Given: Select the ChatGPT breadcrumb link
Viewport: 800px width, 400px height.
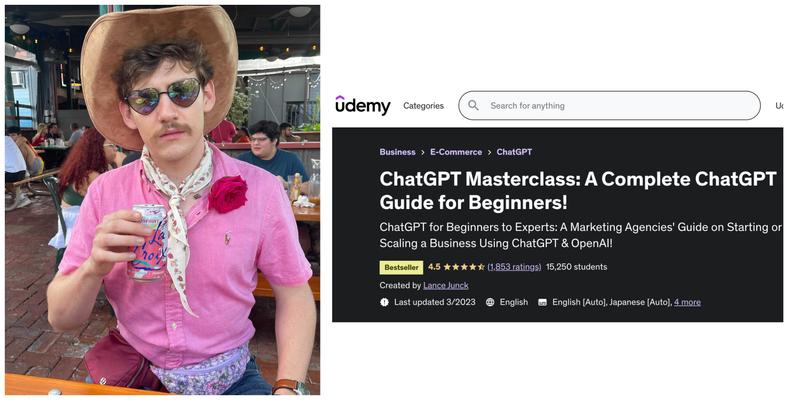Looking at the screenshot, I should click(514, 152).
